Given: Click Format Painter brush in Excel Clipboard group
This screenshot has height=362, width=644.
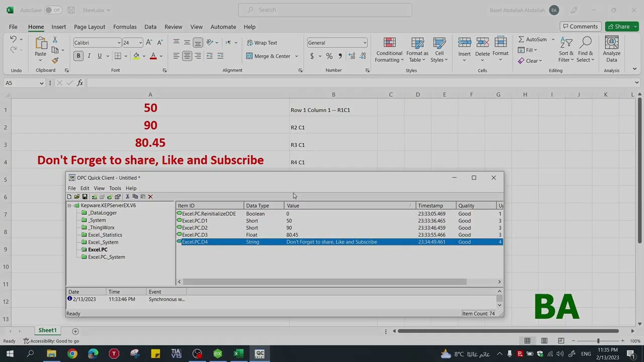Looking at the screenshot, I should (x=55, y=60).
